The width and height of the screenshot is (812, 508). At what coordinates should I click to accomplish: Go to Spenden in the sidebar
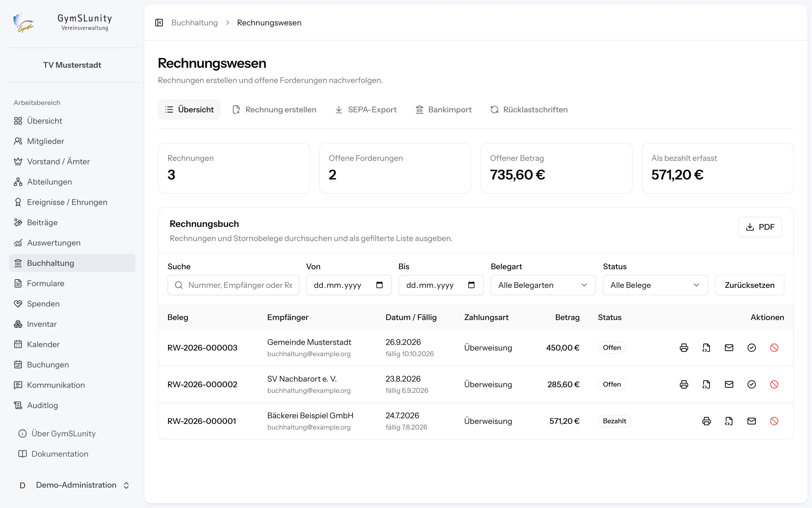click(72, 304)
